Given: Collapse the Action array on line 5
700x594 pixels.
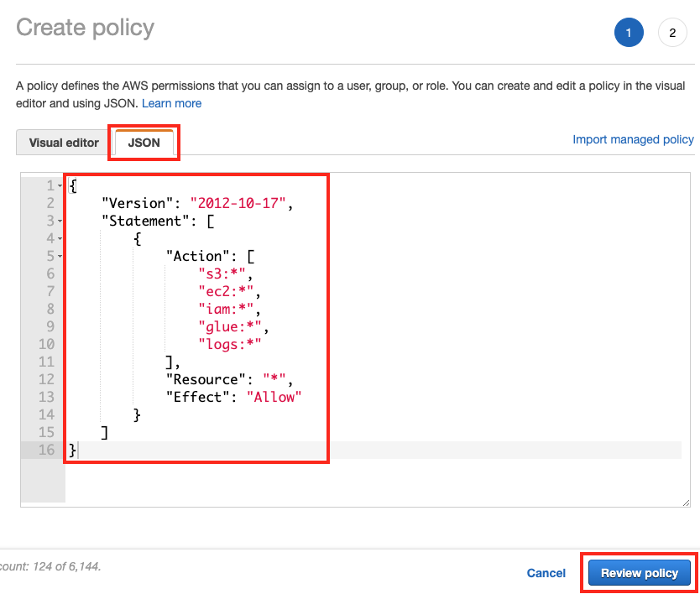Looking at the screenshot, I should (x=60, y=256).
